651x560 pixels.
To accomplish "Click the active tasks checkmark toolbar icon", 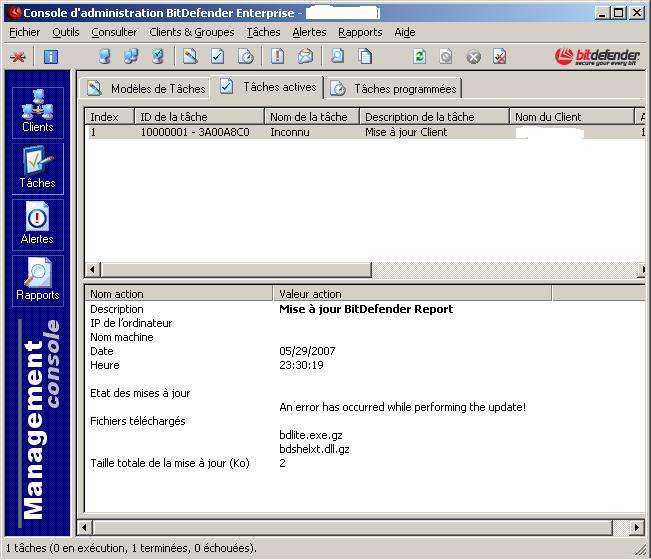I will coord(218,56).
